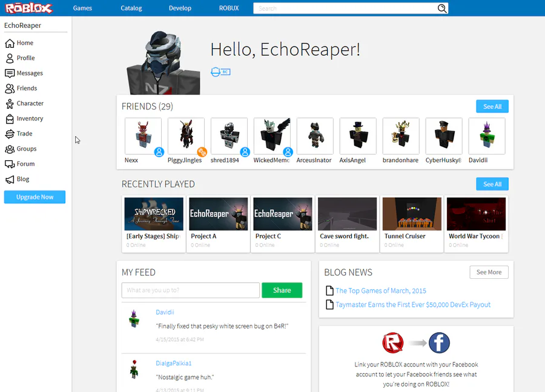The image size is (545, 392).
Task: Click the search magnifier icon
Action: click(442, 8)
